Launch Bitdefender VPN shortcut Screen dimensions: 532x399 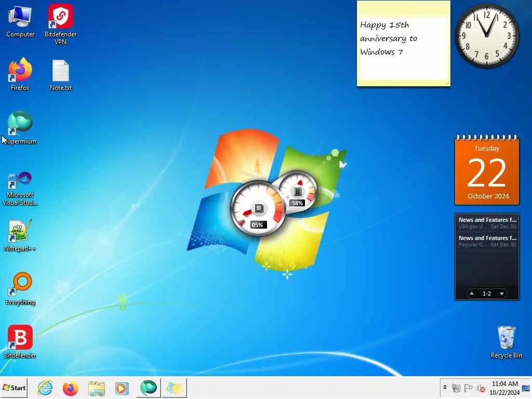(60, 24)
